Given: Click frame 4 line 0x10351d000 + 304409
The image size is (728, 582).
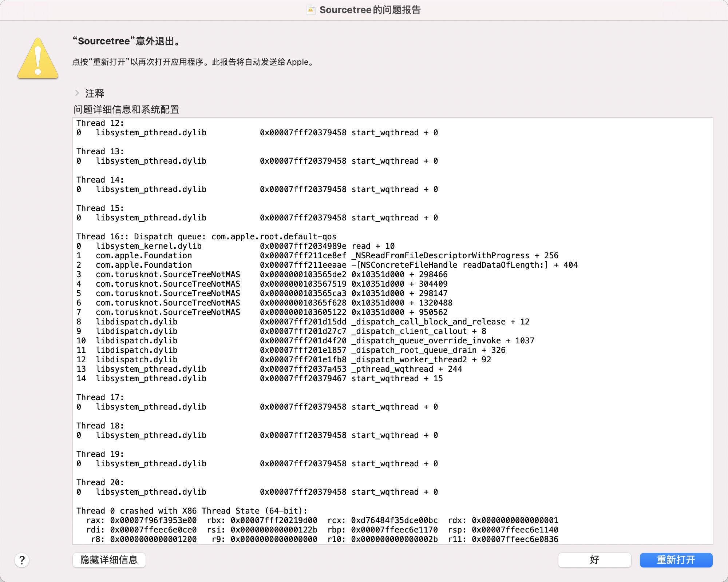Looking at the screenshot, I should point(262,284).
